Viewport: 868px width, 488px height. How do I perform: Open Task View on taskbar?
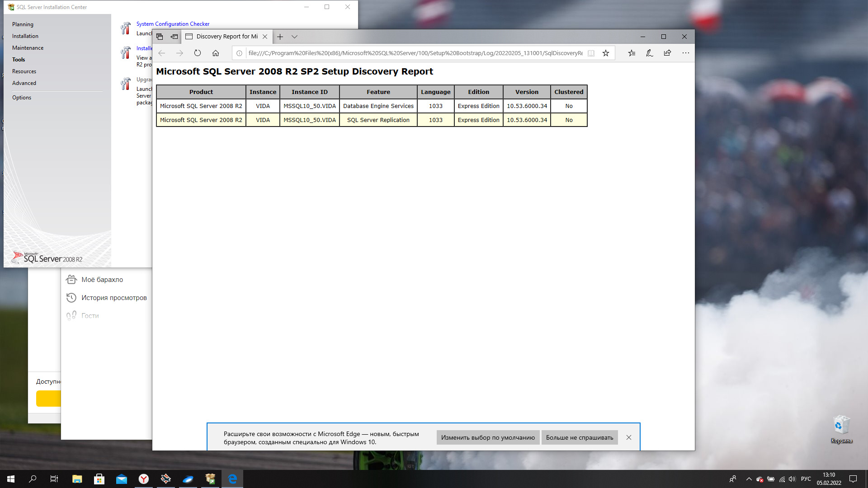pos(54,479)
